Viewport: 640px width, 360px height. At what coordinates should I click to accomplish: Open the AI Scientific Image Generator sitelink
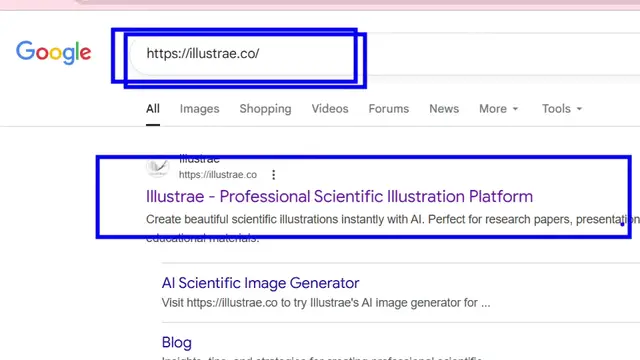260,283
